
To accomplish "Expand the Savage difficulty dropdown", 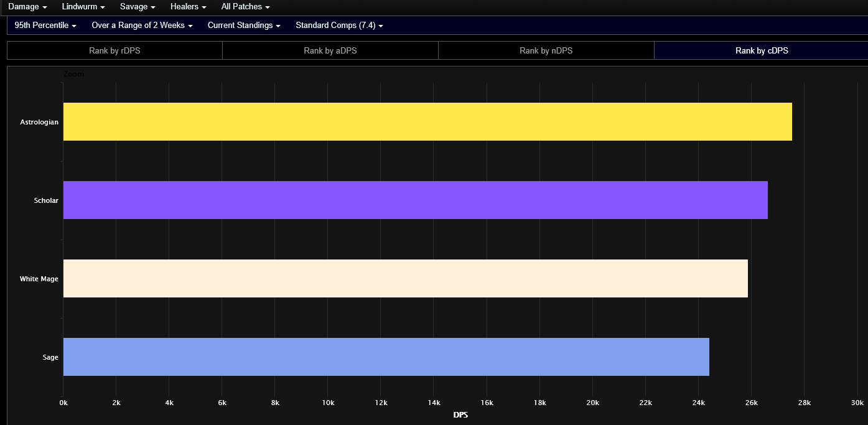I will (138, 7).
